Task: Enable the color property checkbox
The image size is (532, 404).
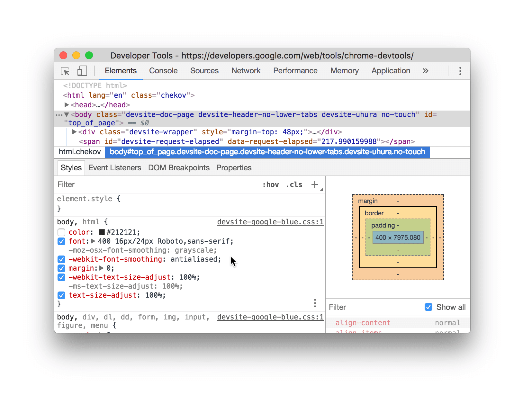Action: [x=61, y=232]
